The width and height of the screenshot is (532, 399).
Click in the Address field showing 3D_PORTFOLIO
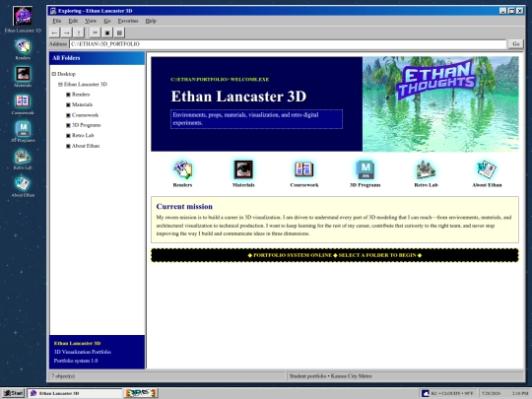pyautogui.click(x=288, y=43)
